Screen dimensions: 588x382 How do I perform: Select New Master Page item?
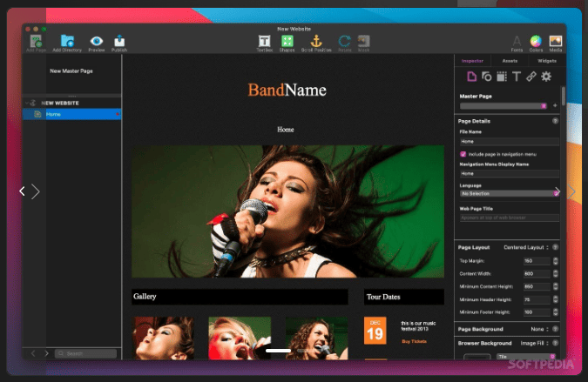click(71, 70)
